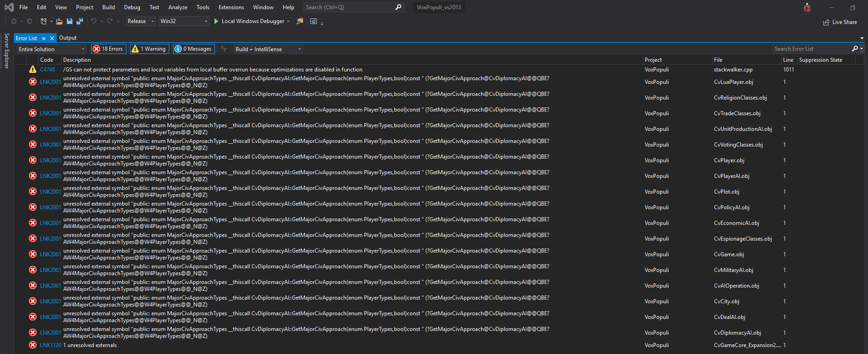Click the magnifier in Search Error List
This screenshot has width=868, height=354.
pos(855,48)
